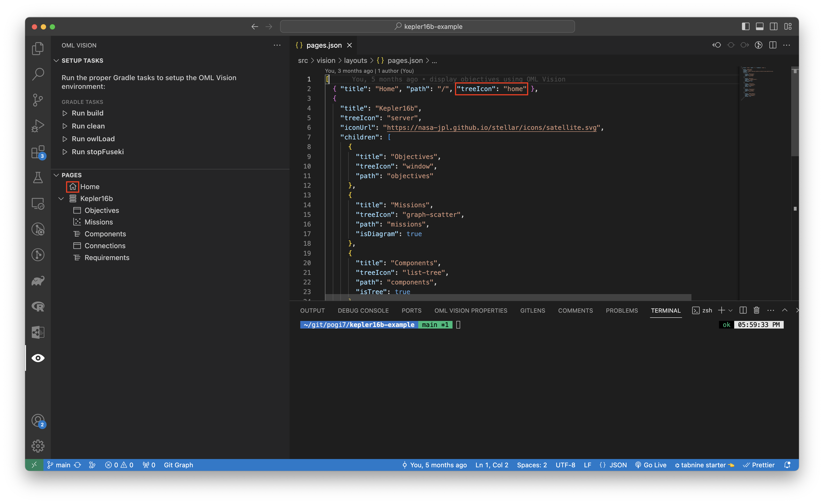Open the Gradle elephant view

tap(38, 281)
